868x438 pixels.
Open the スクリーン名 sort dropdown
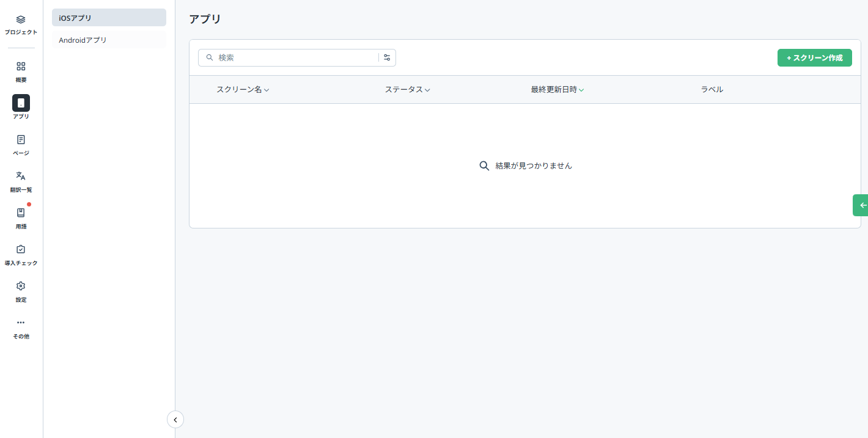[267, 89]
